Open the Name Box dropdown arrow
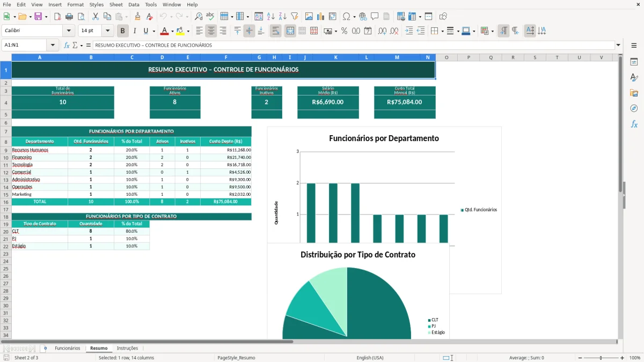The height and width of the screenshot is (362, 644). click(x=53, y=45)
